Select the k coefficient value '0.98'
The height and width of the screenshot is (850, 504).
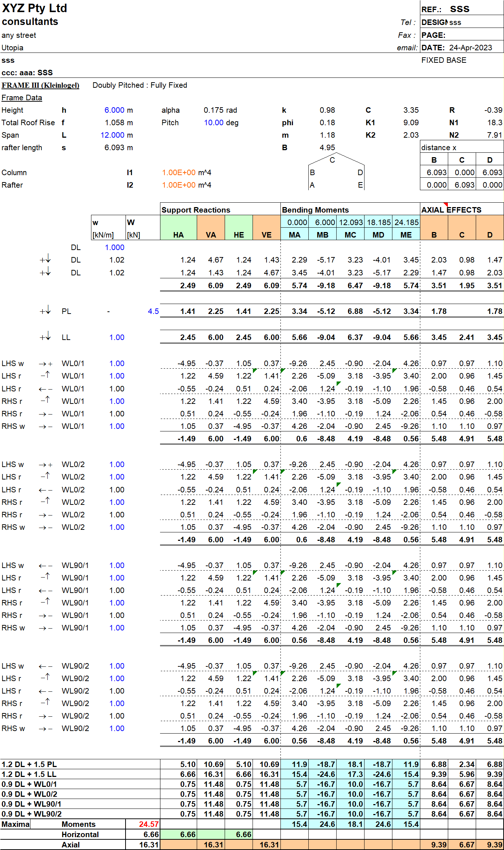point(327,110)
